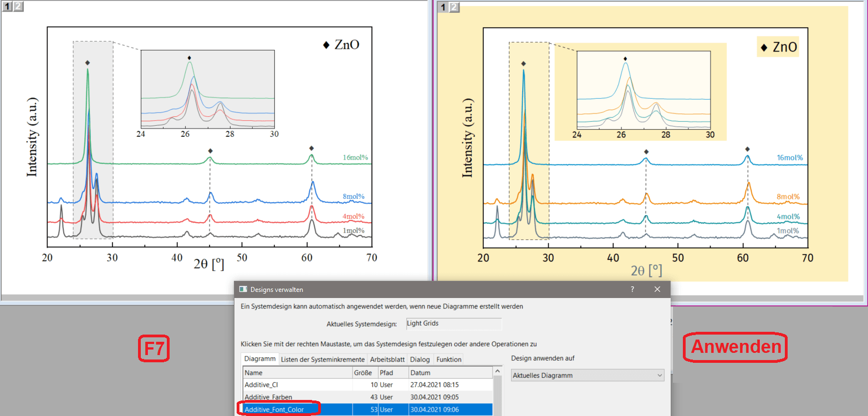Select layer 1 icon in left graph window

(x=7, y=7)
